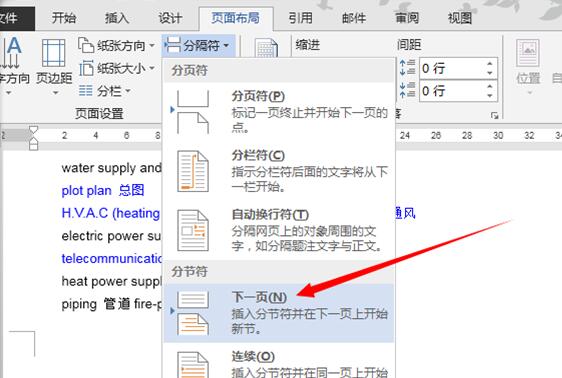This screenshot has height=378, width=562.
Task: Choose 自动换行符(T) text wrapping break
Action: [278, 230]
